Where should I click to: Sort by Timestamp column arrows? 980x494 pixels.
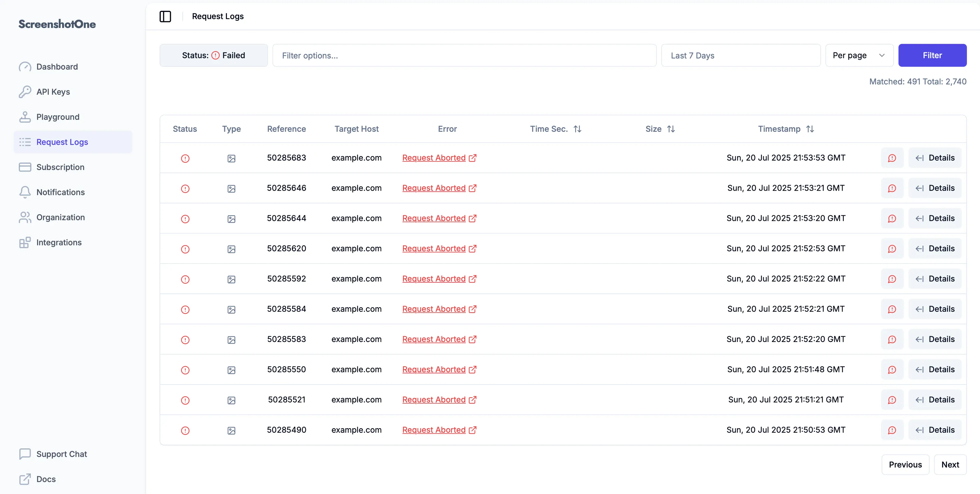tap(810, 129)
